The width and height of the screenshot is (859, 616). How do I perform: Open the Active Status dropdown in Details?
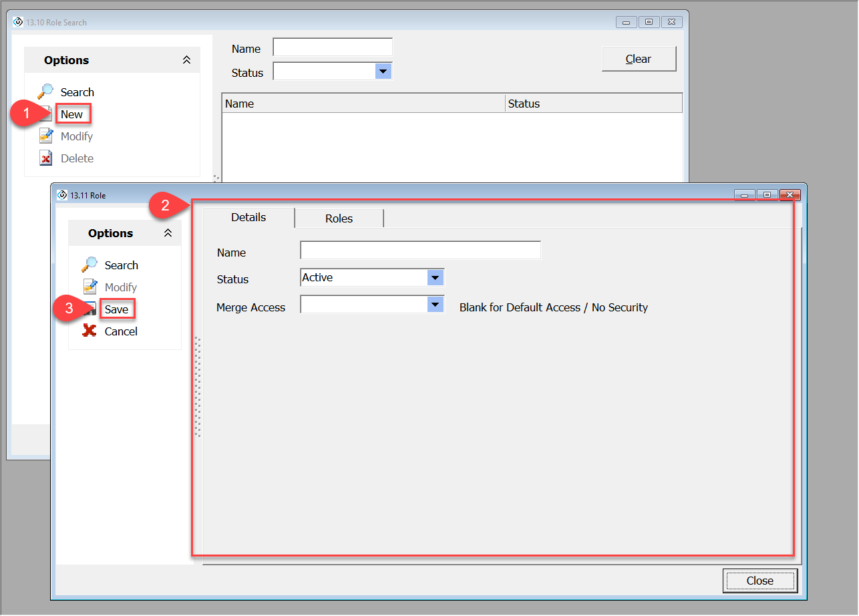click(435, 277)
